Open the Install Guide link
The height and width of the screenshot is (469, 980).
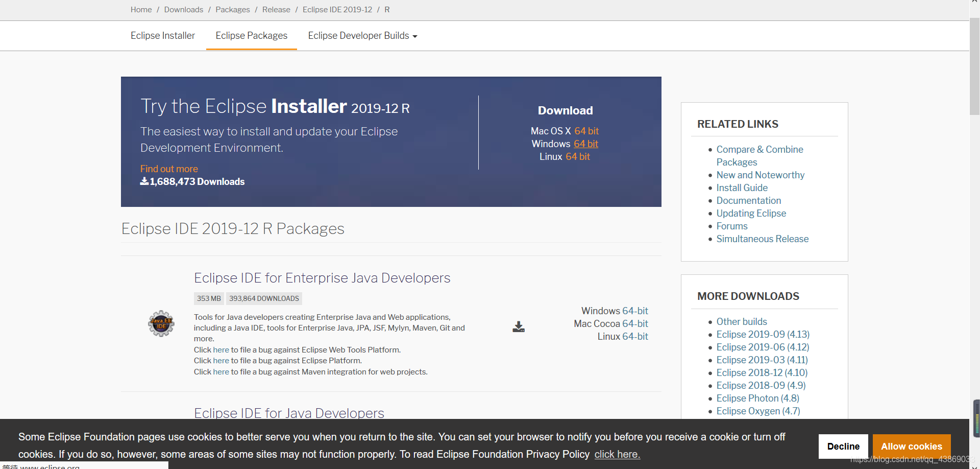[x=742, y=188]
